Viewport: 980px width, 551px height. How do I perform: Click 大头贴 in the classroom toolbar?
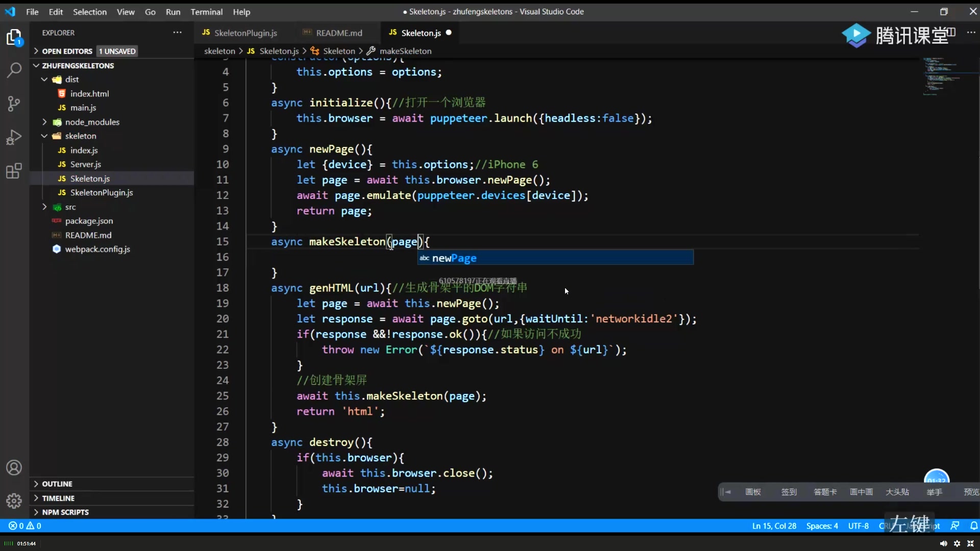coord(897,492)
